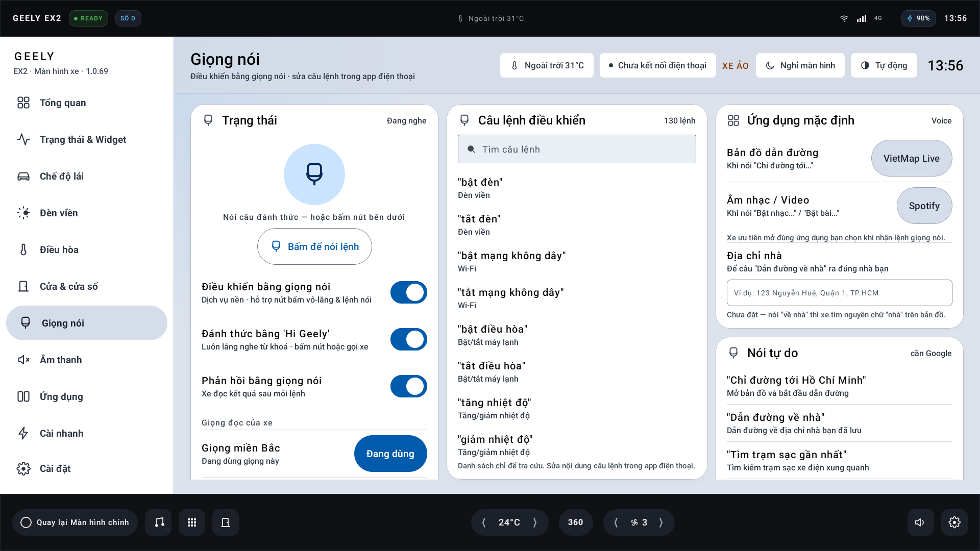Viewport: 980px width, 551px height.
Task: Decrease cabin temperature with left arrow
Action: [484, 522]
